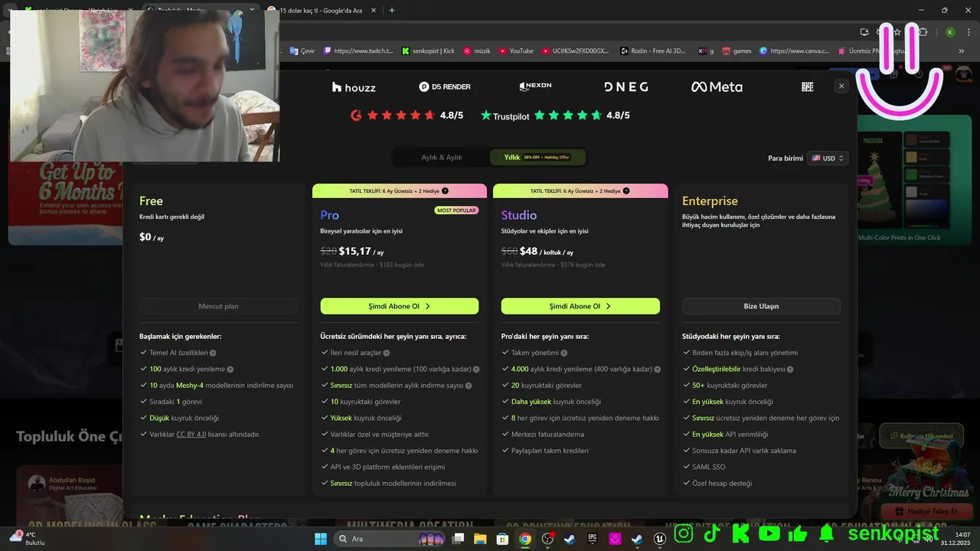980x551 pixels.
Task: Open Epic Games Launcher from the taskbar
Action: coord(592,539)
